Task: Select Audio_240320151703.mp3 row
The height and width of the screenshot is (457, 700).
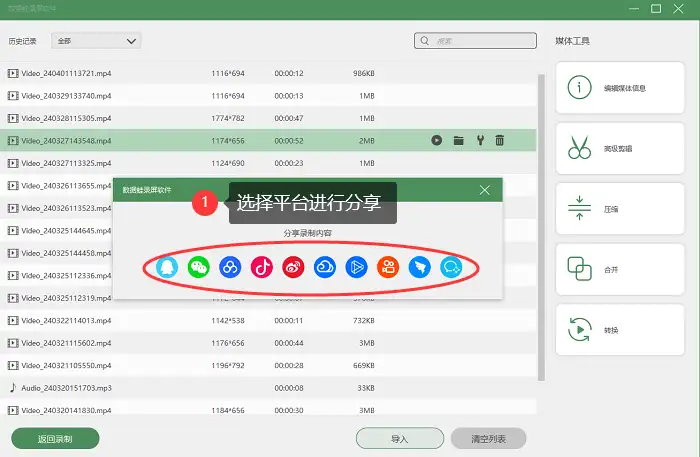Action: pyautogui.click(x=268, y=388)
